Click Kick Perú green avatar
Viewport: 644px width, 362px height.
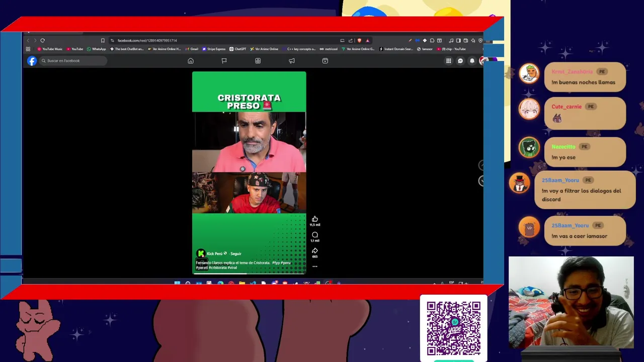201,253
